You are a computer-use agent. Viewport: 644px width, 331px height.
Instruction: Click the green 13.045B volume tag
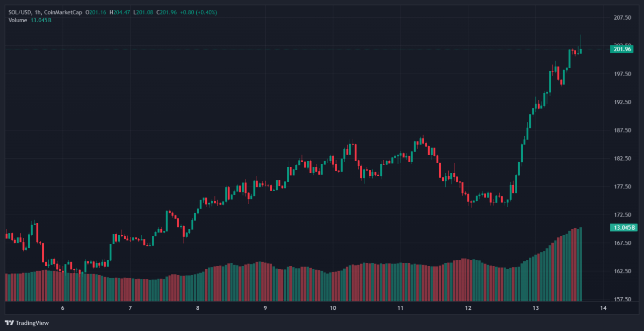[624, 228]
